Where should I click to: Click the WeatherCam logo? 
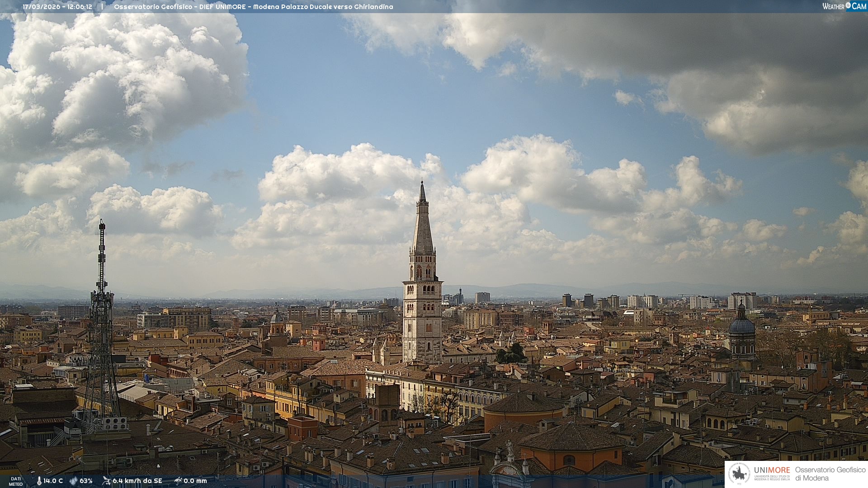(x=844, y=6)
